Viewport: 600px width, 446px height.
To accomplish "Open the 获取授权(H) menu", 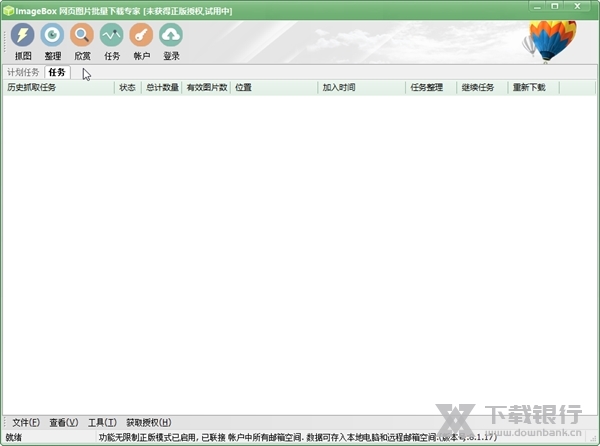I will pos(148,422).
